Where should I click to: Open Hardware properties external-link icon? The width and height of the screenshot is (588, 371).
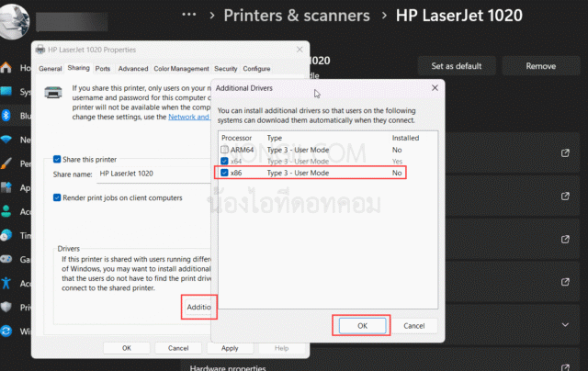click(565, 367)
